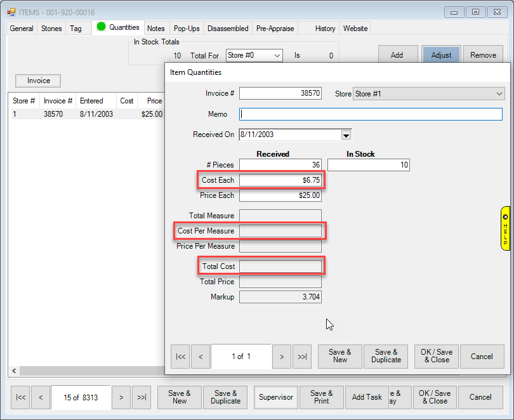Select invoice 38570 row in list
The width and height of the screenshot is (514, 420).
(x=86, y=115)
